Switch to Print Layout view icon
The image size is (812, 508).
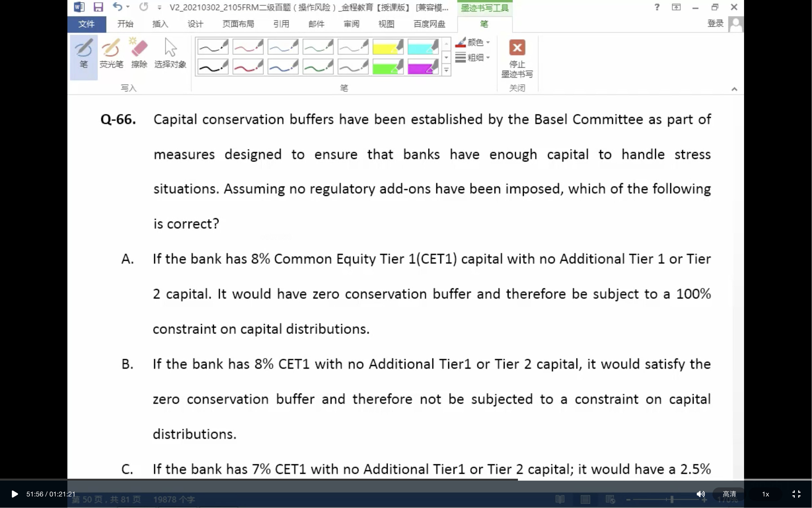click(x=585, y=500)
